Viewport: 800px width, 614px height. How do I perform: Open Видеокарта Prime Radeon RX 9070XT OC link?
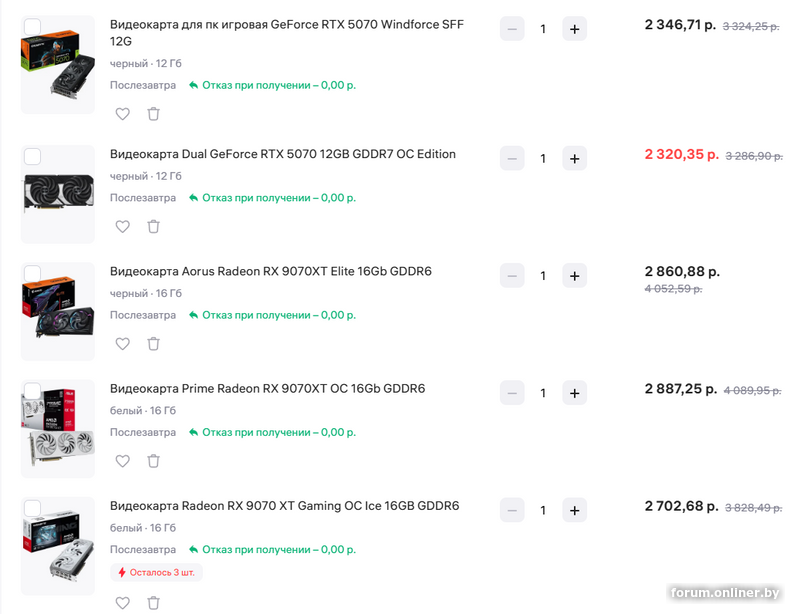(x=267, y=388)
